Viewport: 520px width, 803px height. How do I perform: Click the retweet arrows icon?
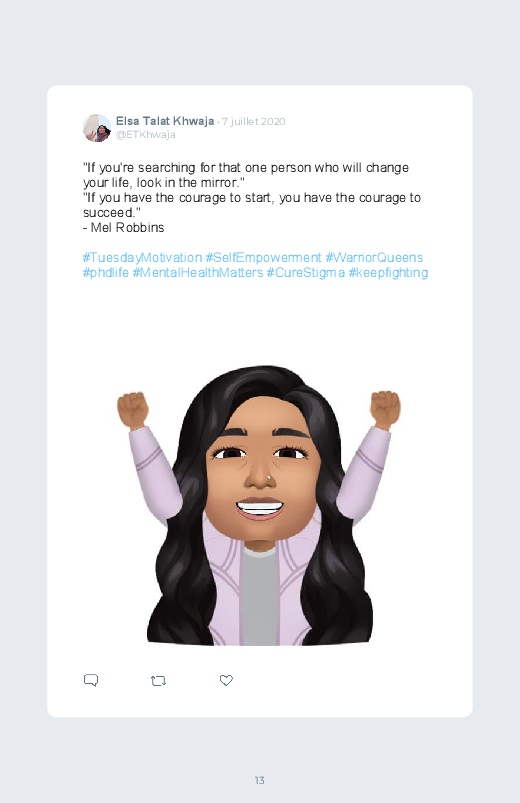click(158, 681)
